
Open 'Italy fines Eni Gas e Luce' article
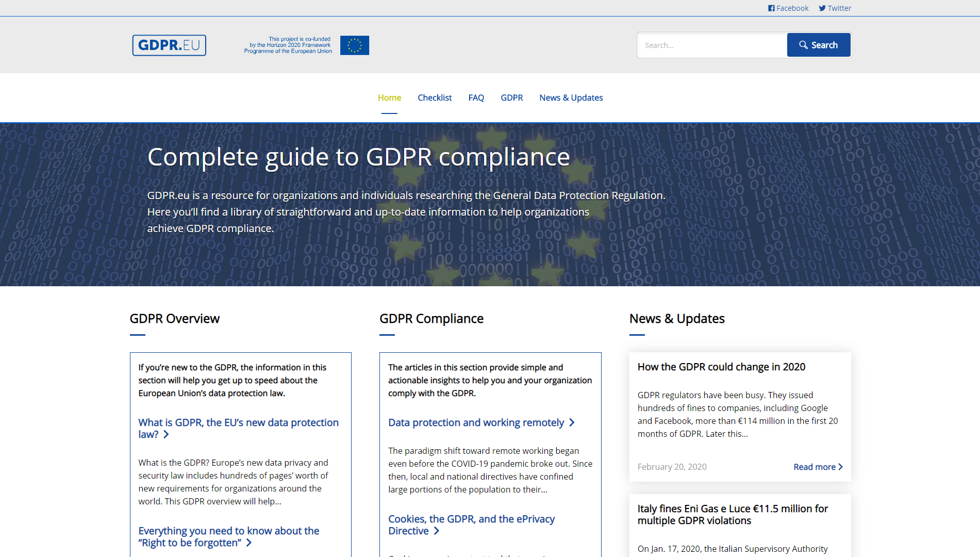point(733,514)
